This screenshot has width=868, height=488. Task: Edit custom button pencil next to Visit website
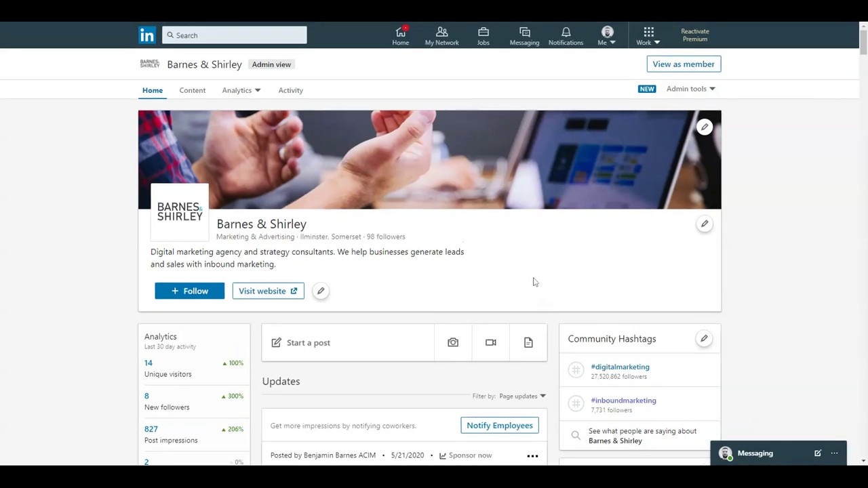[321, 291]
